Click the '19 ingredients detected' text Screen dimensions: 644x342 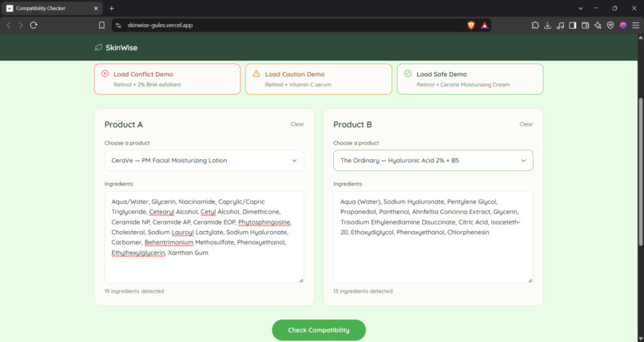tap(134, 291)
